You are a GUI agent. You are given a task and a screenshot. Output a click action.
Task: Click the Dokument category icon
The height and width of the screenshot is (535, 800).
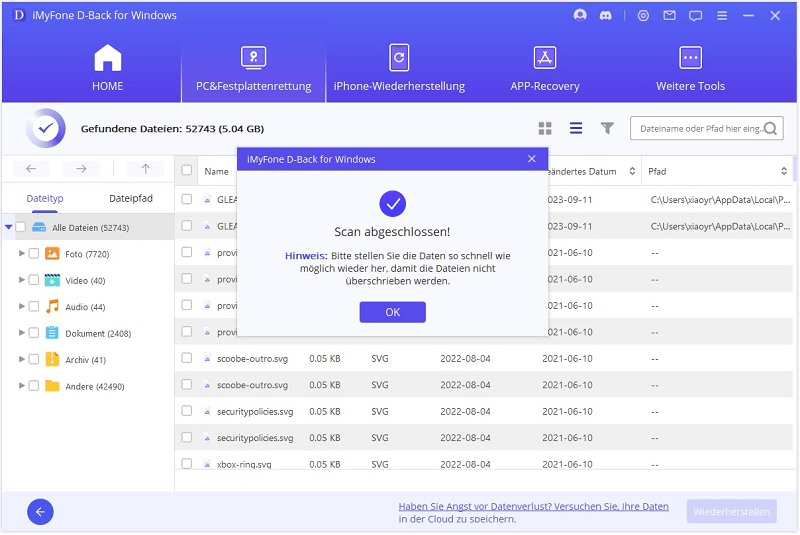point(52,333)
